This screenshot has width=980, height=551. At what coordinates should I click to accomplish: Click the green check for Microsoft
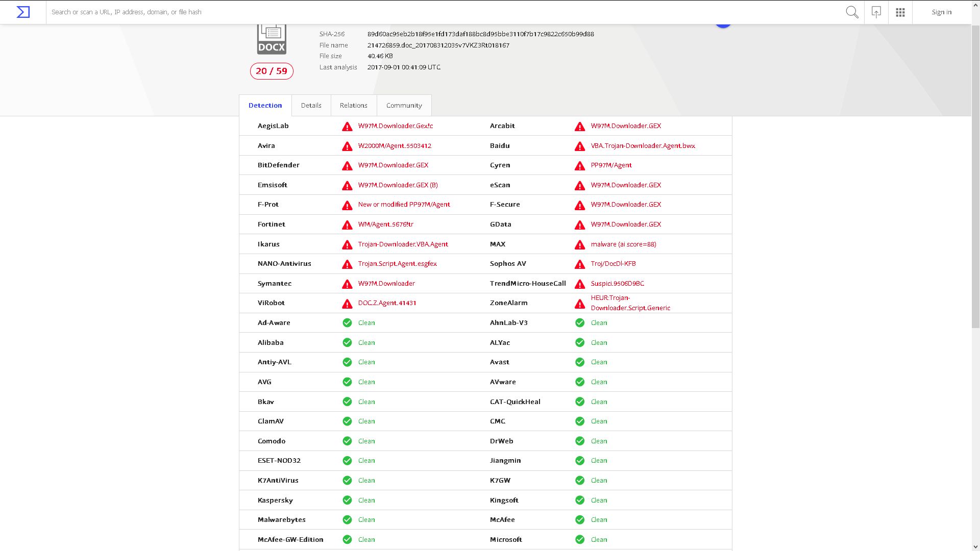pyautogui.click(x=580, y=539)
